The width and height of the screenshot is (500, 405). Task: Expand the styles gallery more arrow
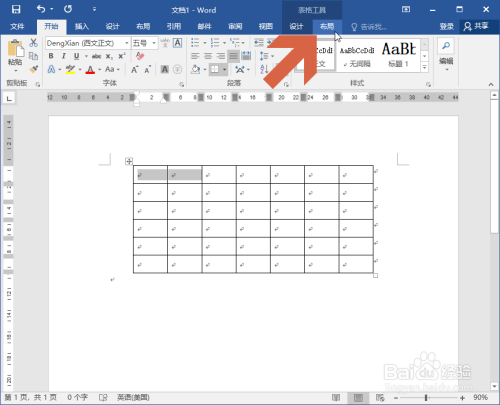point(424,67)
